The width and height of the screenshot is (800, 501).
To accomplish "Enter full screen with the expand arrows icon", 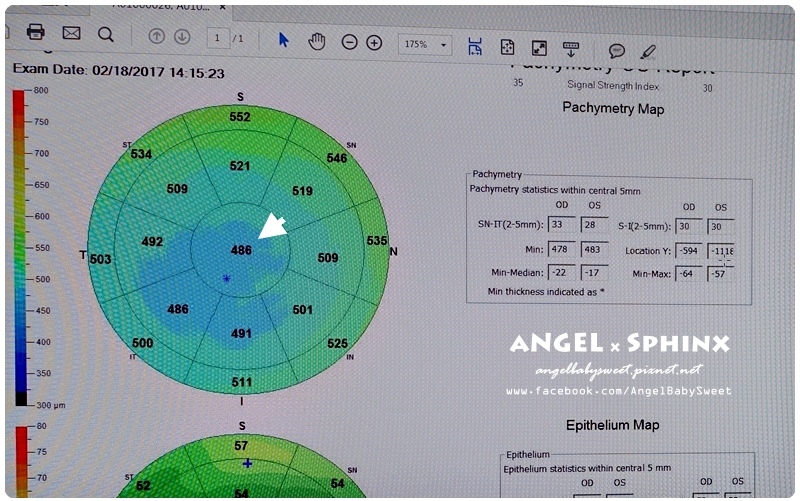I will coord(539,48).
